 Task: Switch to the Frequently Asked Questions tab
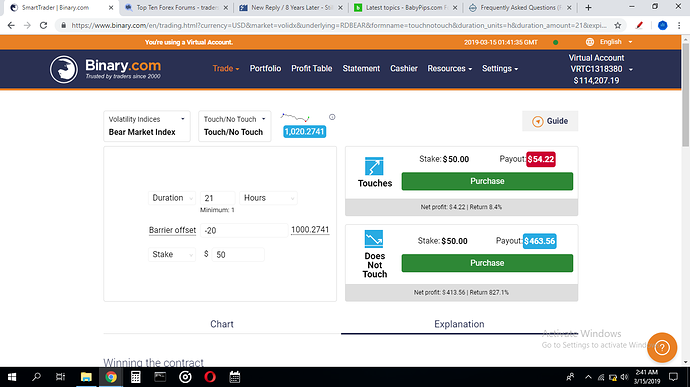click(x=520, y=7)
